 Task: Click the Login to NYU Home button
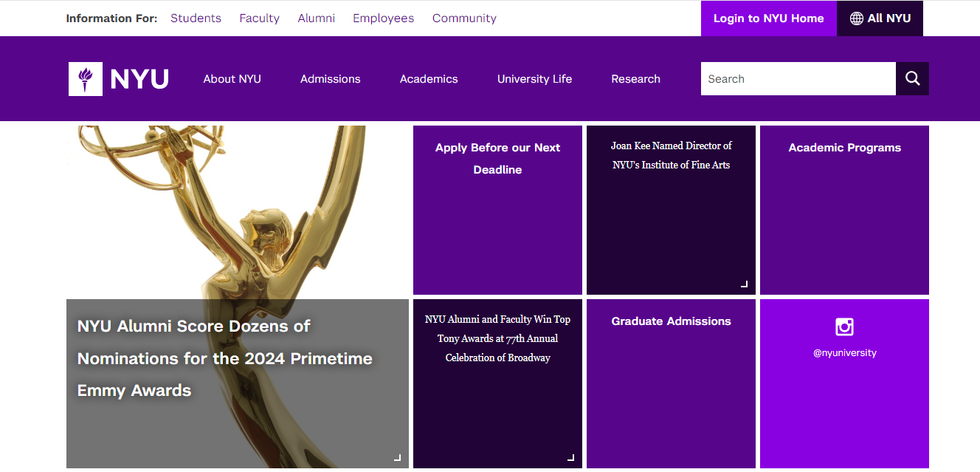769,18
